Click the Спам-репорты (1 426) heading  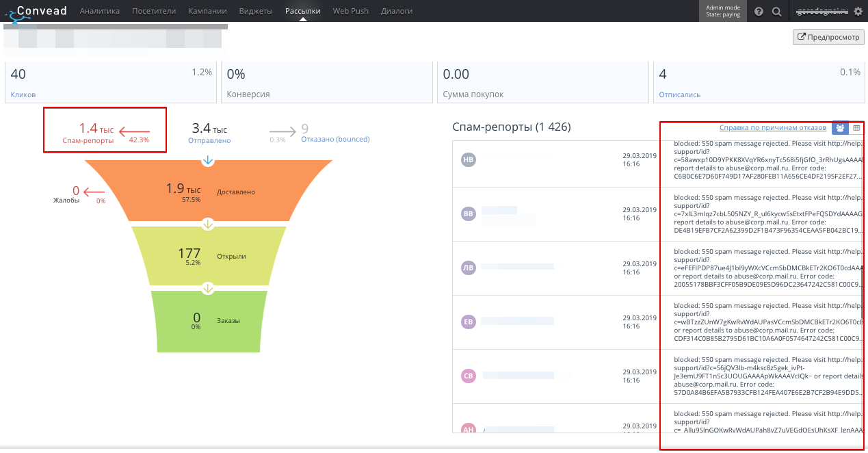[512, 127]
